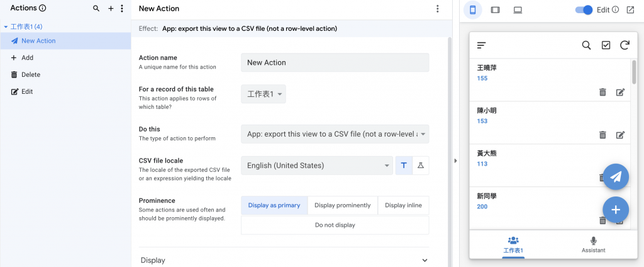Click the Action name input field
The height and width of the screenshot is (267, 644).
click(x=335, y=62)
